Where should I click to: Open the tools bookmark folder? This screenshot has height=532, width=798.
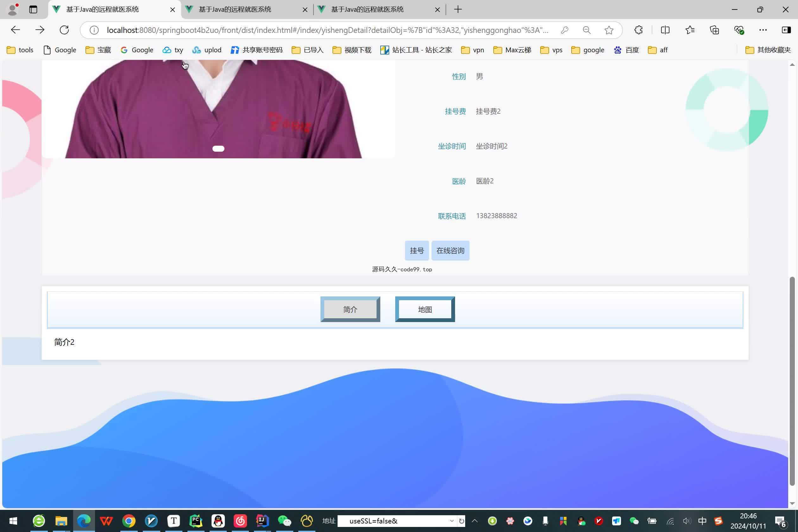(20, 50)
